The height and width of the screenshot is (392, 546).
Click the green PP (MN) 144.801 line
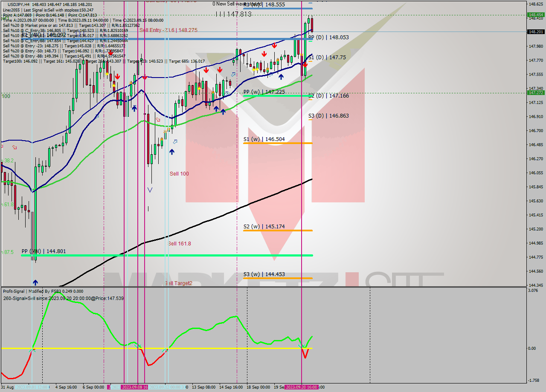(x=171, y=255)
